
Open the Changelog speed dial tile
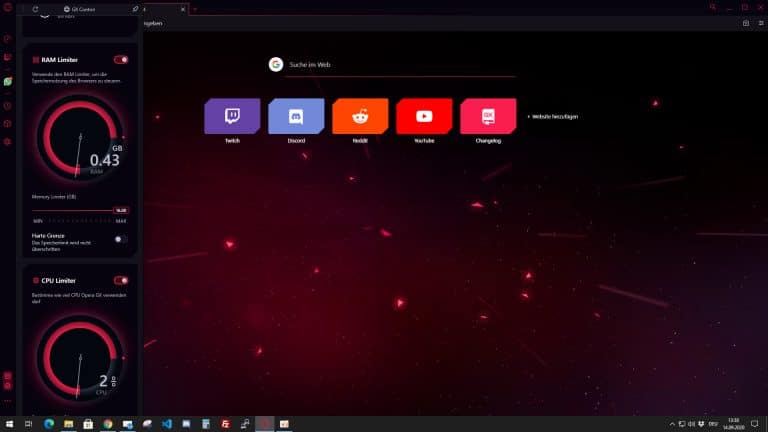coord(488,117)
